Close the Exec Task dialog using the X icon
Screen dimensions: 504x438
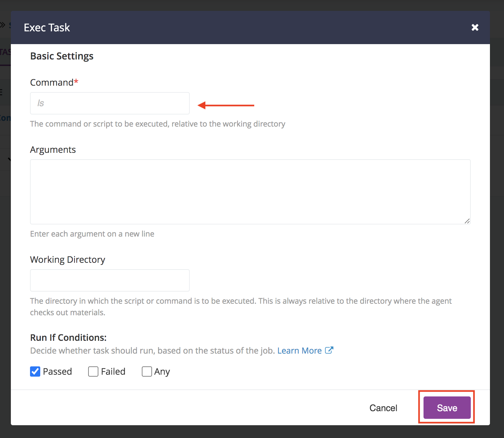pyautogui.click(x=475, y=27)
